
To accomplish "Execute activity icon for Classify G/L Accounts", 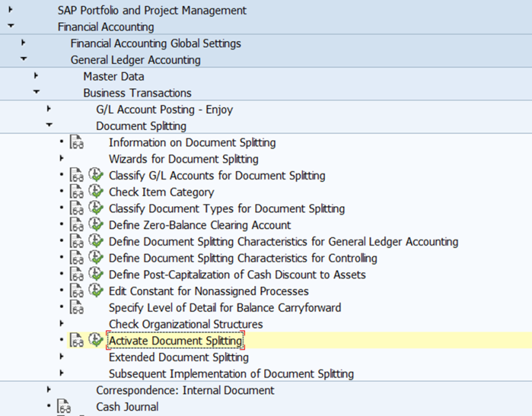I will pos(96,175).
